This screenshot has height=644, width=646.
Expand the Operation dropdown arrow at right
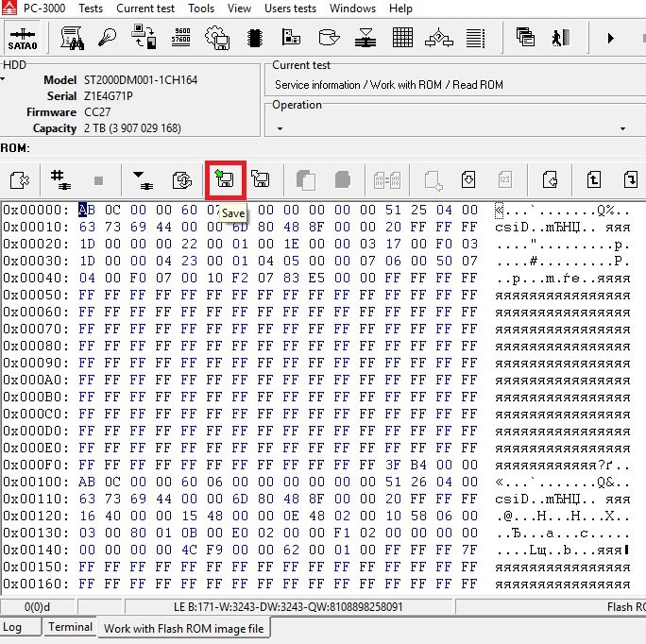coord(623,128)
